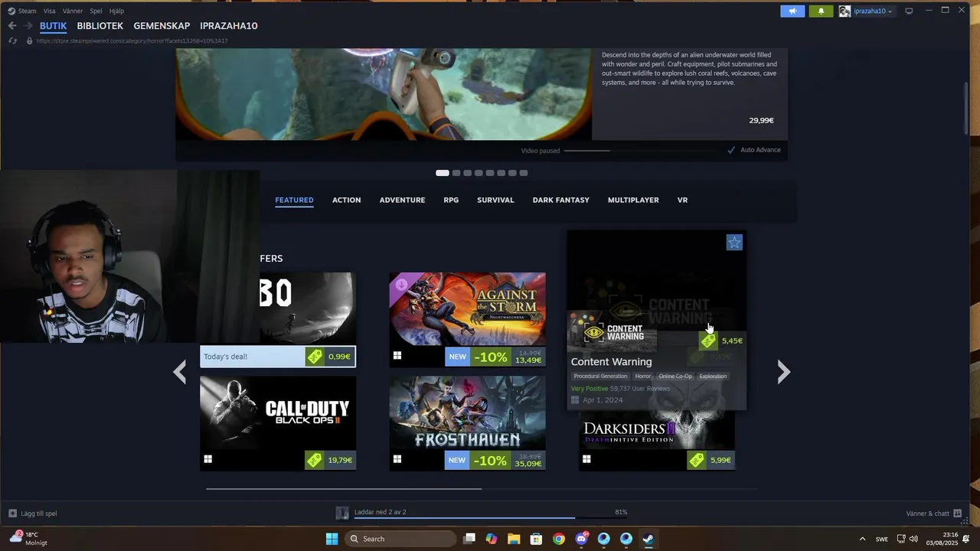Select the DARK FANTASY category tab
Viewport: 980px width, 551px height.
point(561,200)
